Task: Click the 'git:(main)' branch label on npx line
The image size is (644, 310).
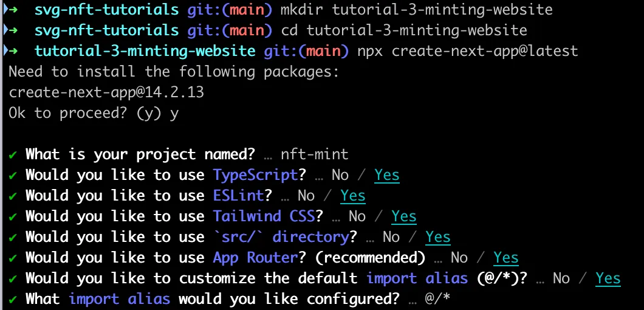Action: point(306,51)
